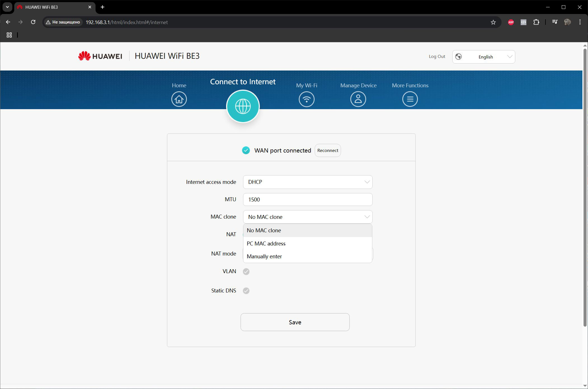
Task: Close the HUAWEI WiFi BE3 tab
Action: click(x=90, y=7)
